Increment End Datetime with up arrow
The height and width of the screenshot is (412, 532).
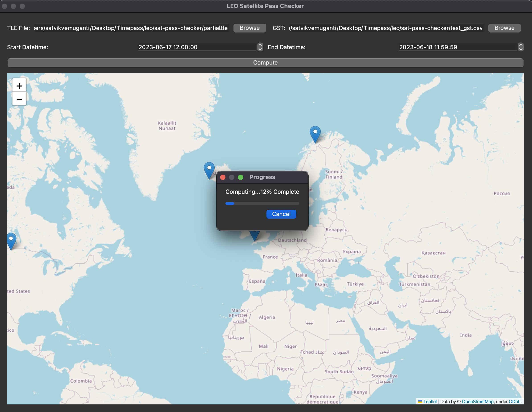(521, 45)
